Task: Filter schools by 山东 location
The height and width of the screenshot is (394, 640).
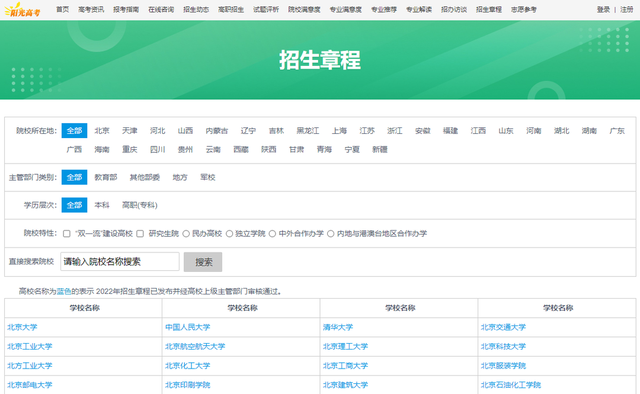Action: tap(506, 131)
